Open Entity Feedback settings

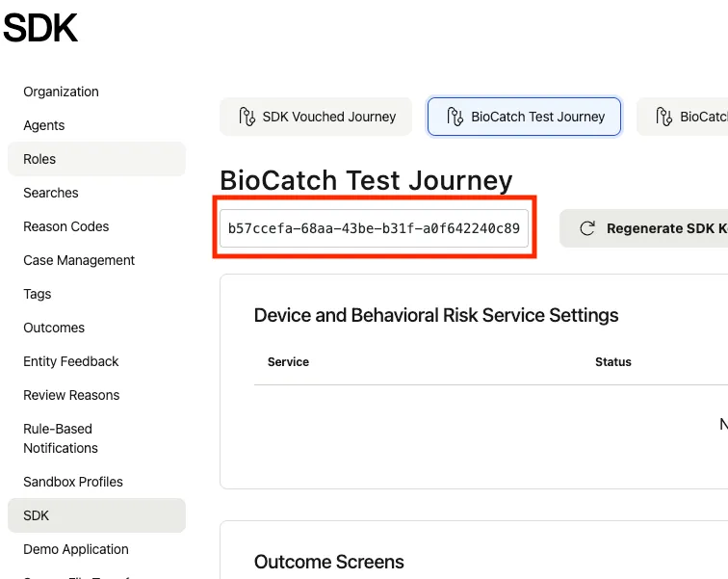tap(71, 361)
